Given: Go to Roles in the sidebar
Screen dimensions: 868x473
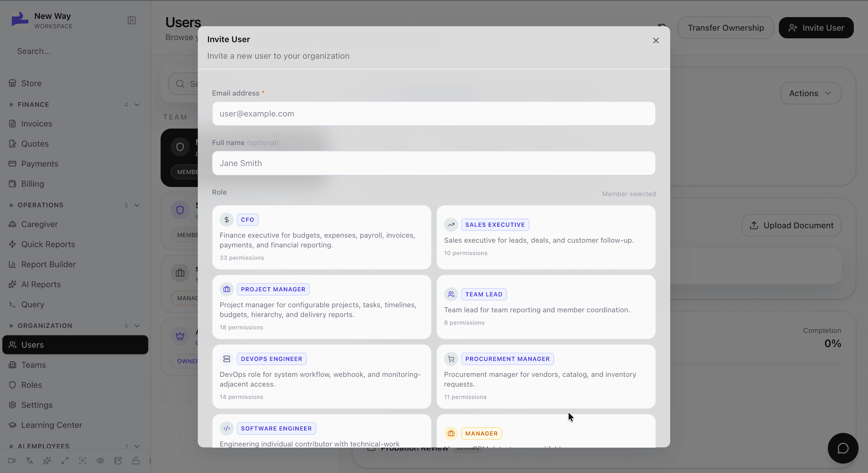Looking at the screenshot, I should click(31, 385).
